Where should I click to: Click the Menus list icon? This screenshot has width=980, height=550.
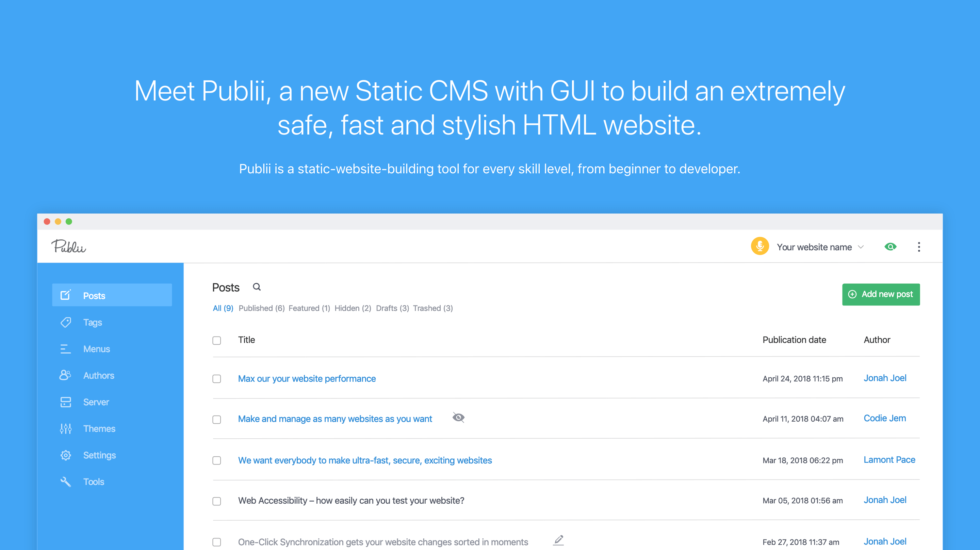pos(65,349)
